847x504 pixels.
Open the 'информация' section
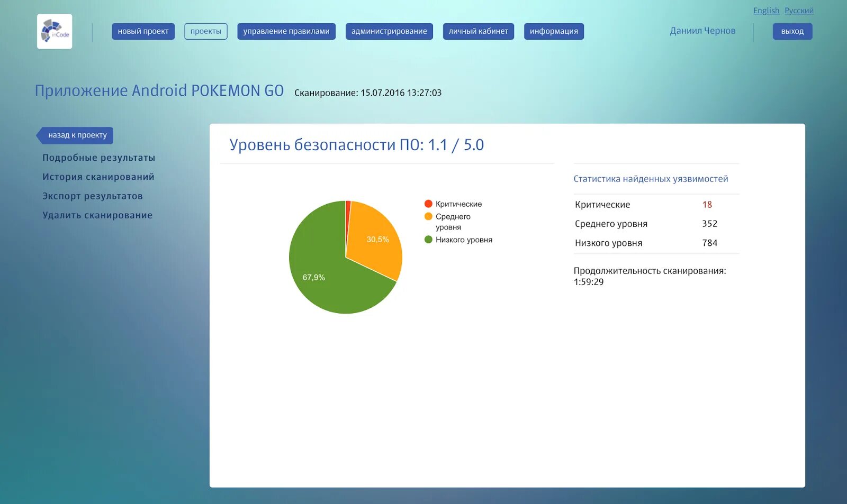coord(554,31)
